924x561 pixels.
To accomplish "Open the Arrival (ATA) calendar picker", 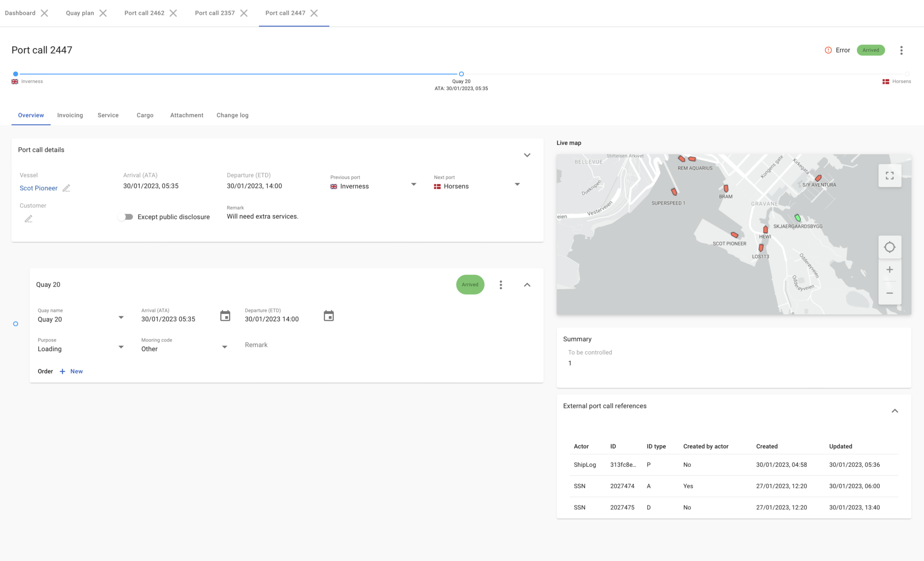I will point(225,316).
